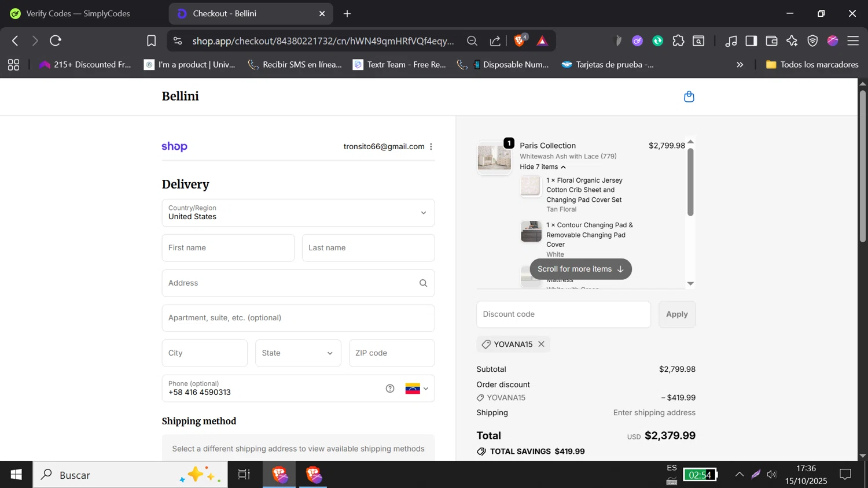Image resolution: width=868 pixels, height=488 pixels.
Task: Click the address search magnifier icon
Action: [424, 283]
